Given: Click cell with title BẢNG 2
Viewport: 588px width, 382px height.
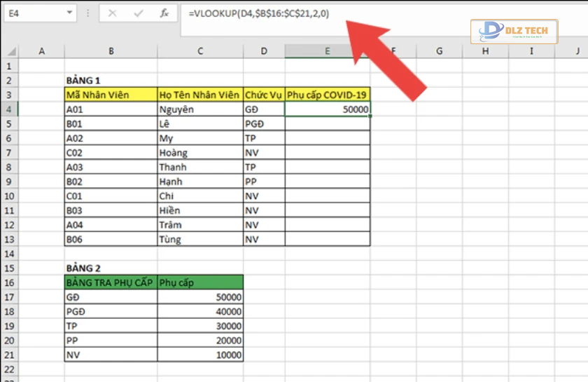Looking at the screenshot, I should [111, 268].
